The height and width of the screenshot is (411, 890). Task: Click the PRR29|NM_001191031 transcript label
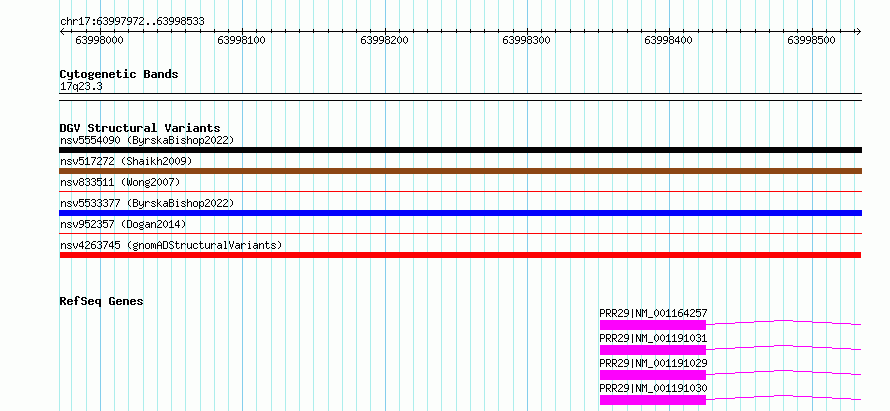653,338
